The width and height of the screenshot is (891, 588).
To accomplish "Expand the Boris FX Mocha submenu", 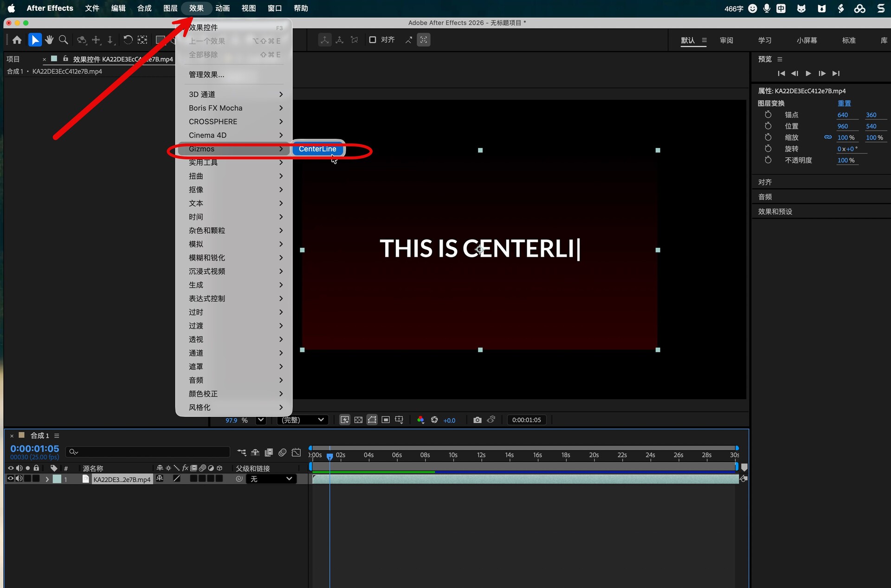I will tap(234, 108).
